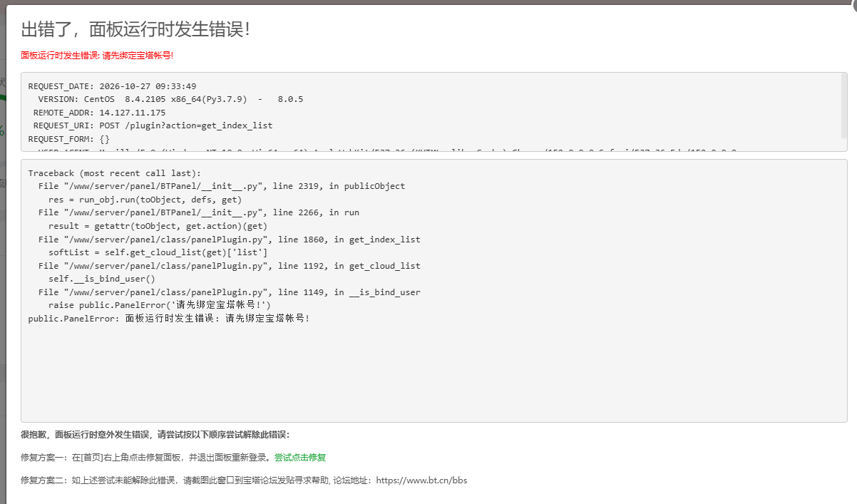Click the traceback line 1149 in __is_bind_user

(230, 292)
